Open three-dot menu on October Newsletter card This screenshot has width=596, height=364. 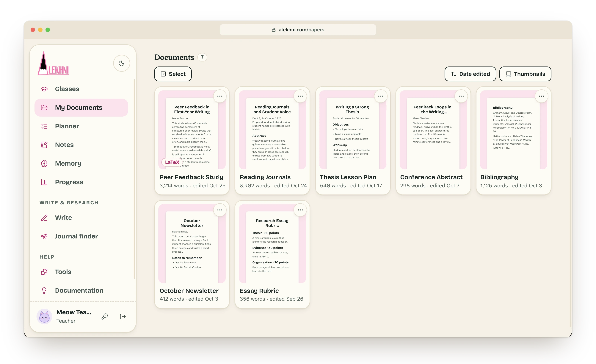pyautogui.click(x=220, y=210)
